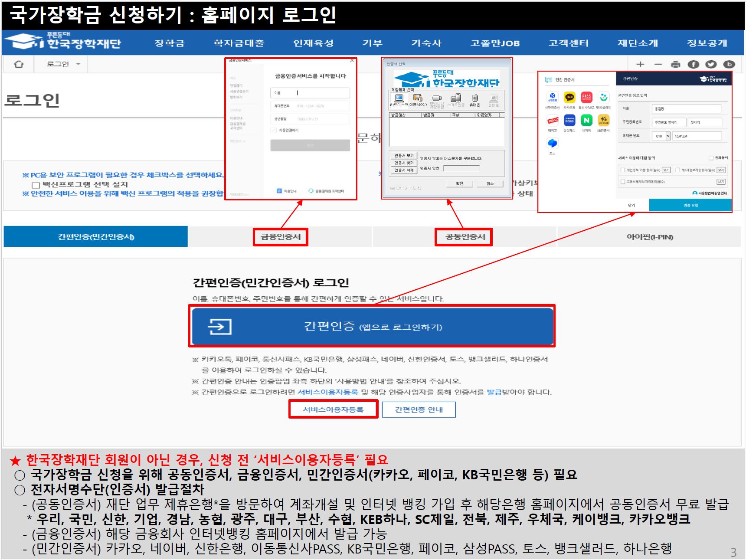Select the 통신사PASS icon
746x560 pixels.
pyautogui.click(x=586, y=97)
